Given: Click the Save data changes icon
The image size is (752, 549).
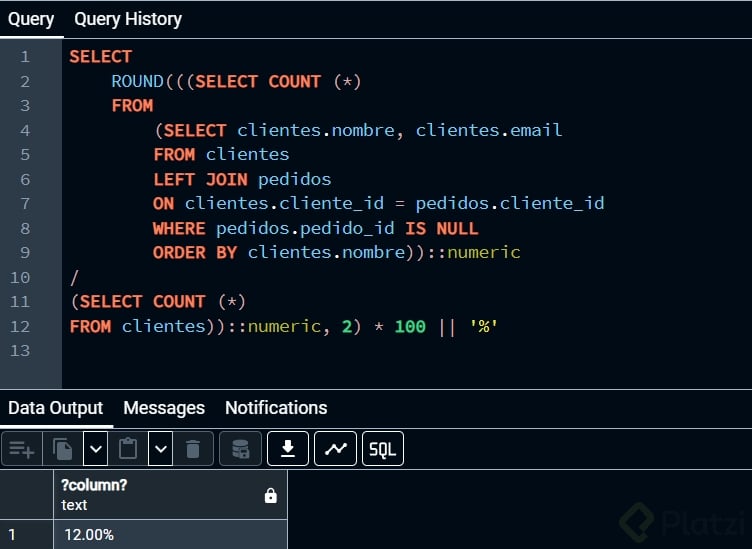Looking at the screenshot, I should (x=241, y=449).
